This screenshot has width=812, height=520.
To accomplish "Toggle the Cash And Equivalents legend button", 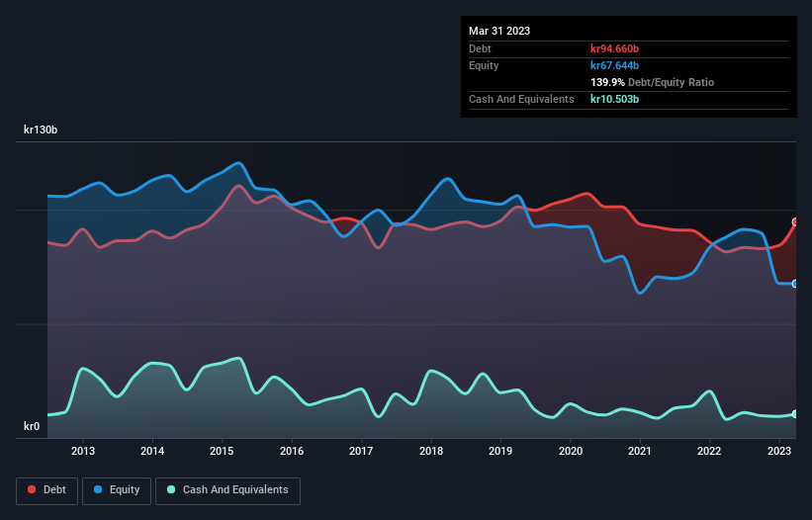I will [x=227, y=490].
